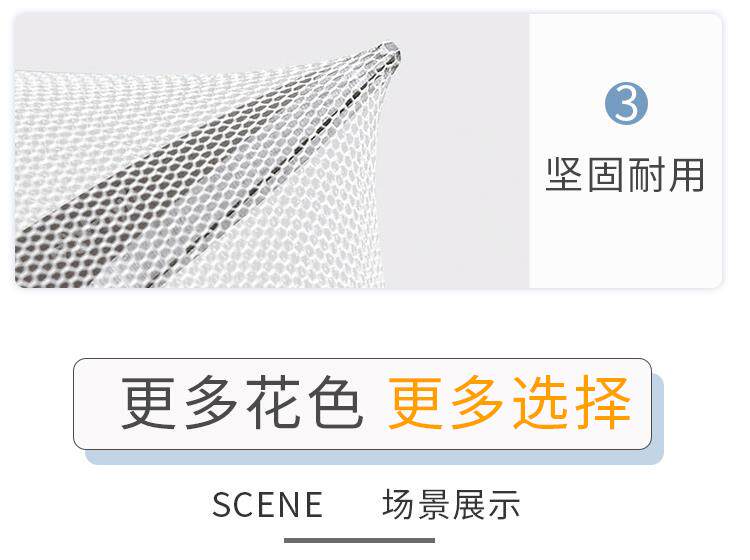Click the letter S of SCENE
The image size is (750, 560).
coord(221,505)
